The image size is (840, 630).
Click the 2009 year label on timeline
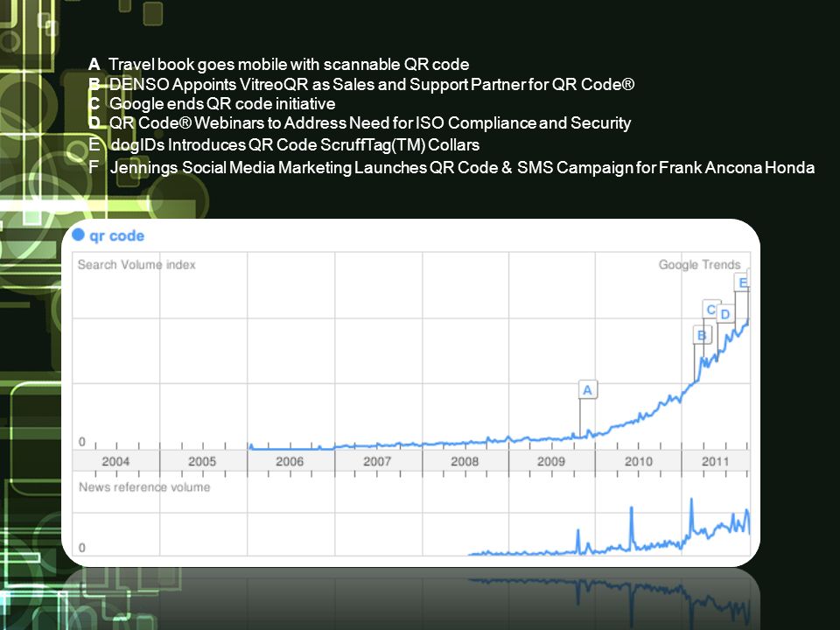[x=551, y=461]
